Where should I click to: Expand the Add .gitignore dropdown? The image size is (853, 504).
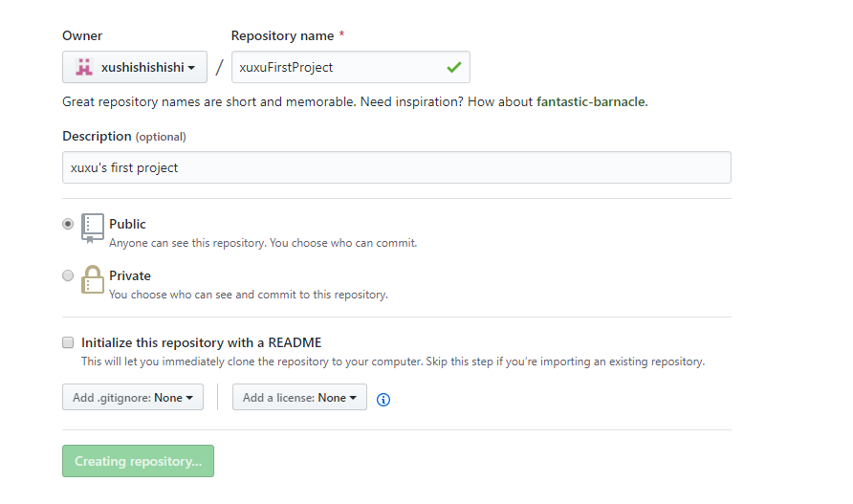tap(133, 397)
